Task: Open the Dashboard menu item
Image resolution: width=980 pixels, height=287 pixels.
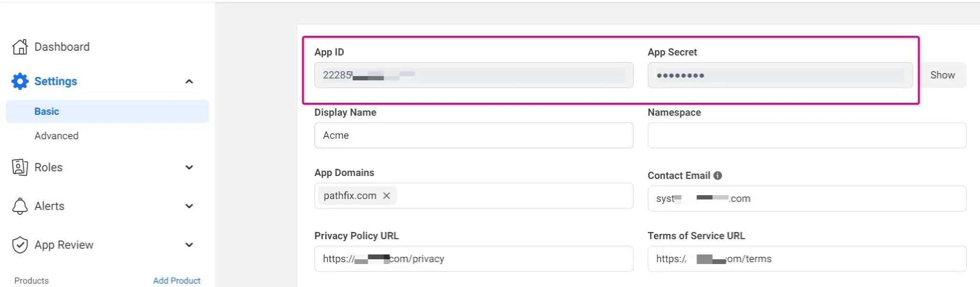Action: tap(62, 47)
